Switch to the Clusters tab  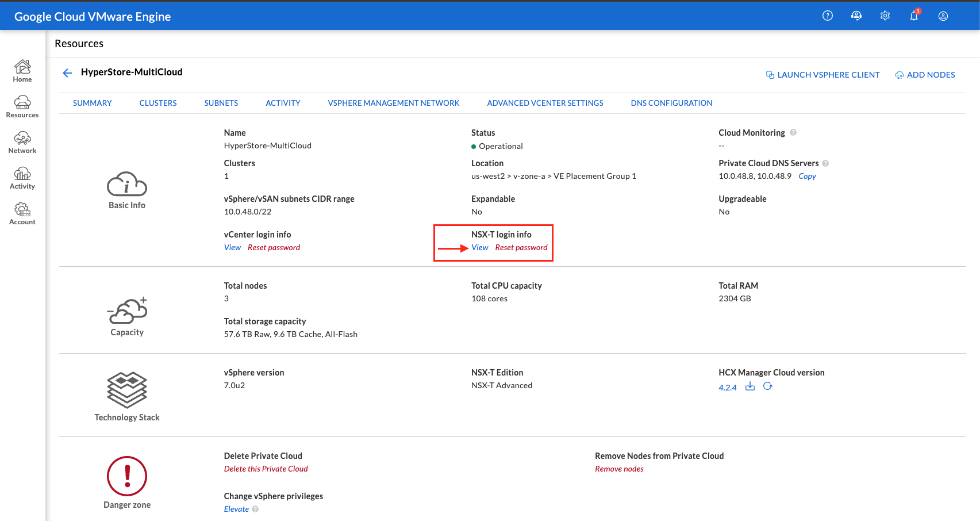[x=158, y=103]
